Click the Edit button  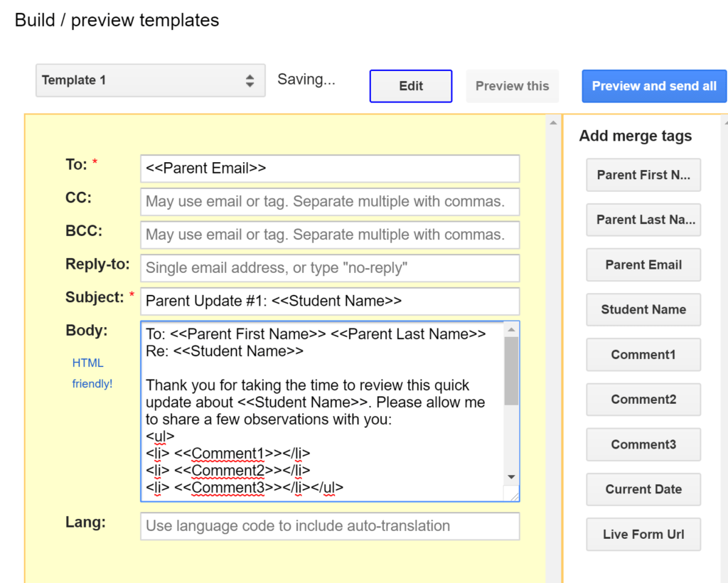pos(411,86)
